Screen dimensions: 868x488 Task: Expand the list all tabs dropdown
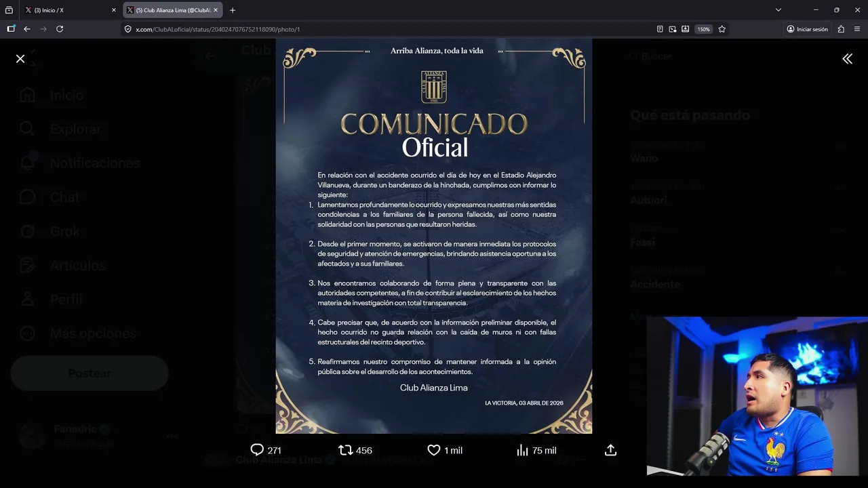pyautogui.click(x=778, y=10)
